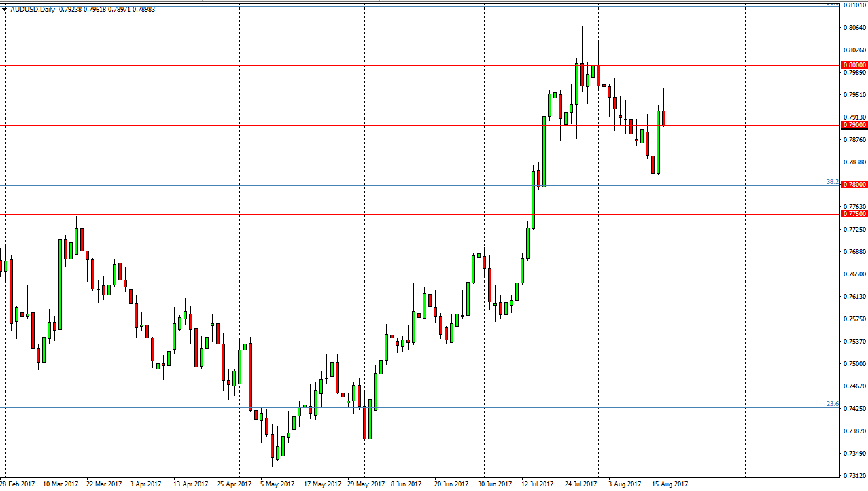This screenshot has width=868, height=491.
Task: Click the 0.76130 value on price axis
Action: 854,297
